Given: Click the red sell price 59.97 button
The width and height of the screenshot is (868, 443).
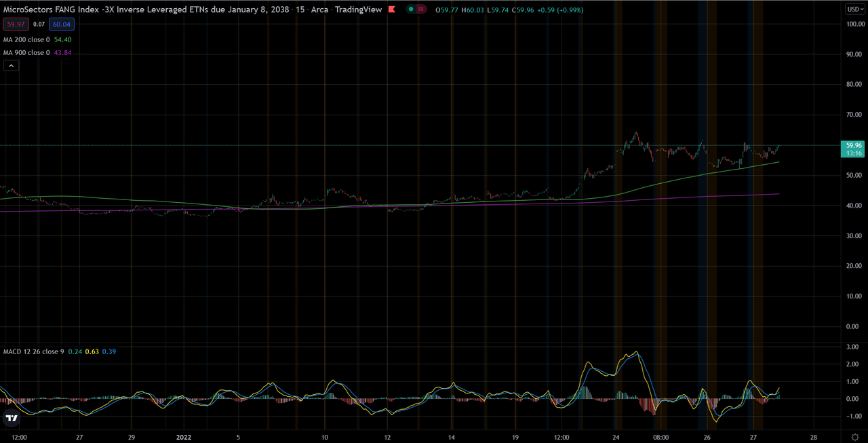Looking at the screenshot, I should (15, 24).
